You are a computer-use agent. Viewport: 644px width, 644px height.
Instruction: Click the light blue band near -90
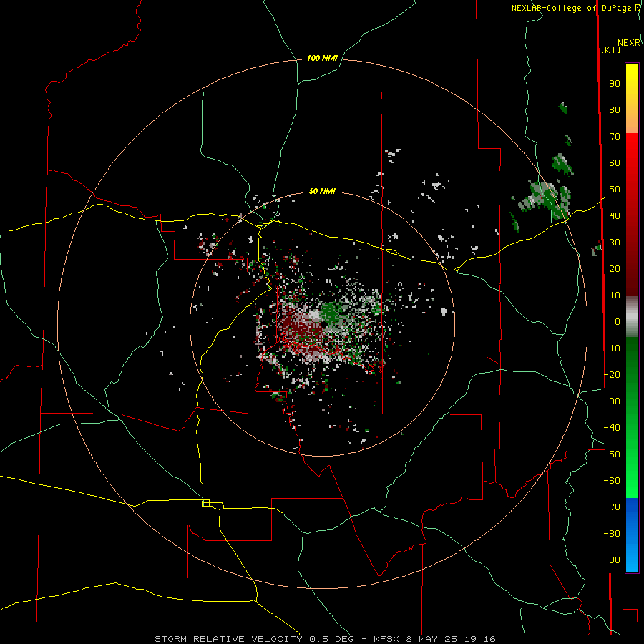(632, 559)
